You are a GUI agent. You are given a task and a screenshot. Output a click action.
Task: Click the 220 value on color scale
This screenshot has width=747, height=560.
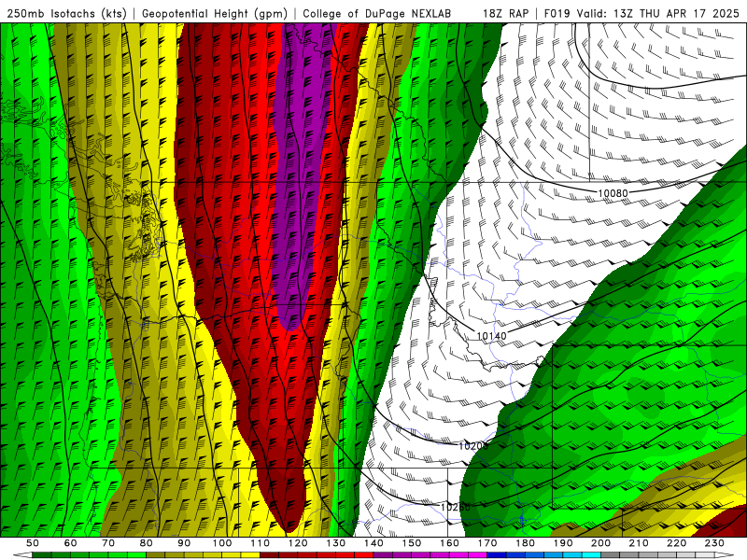click(676, 543)
